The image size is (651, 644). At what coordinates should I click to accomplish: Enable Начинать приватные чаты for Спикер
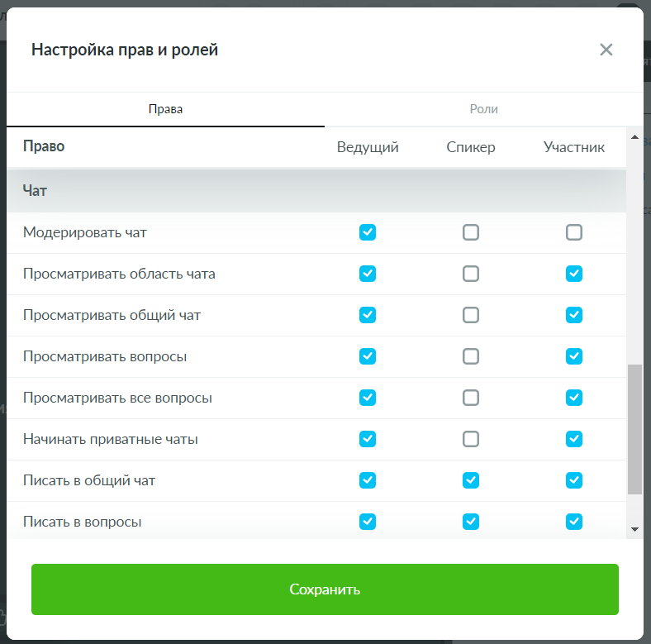(x=471, y=439)
